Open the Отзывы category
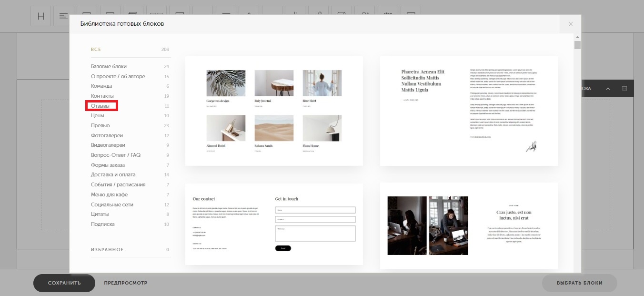The image size is (644, 296). (101, 106)
